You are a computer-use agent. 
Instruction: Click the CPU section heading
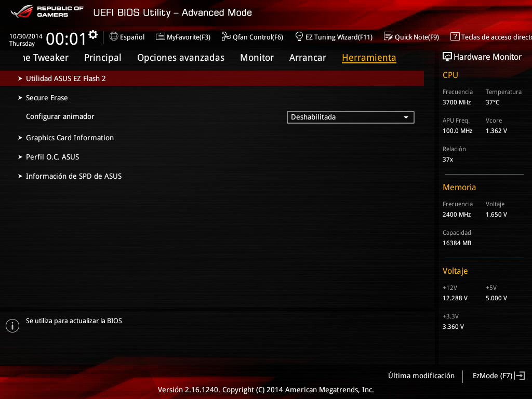click(450, 75)
